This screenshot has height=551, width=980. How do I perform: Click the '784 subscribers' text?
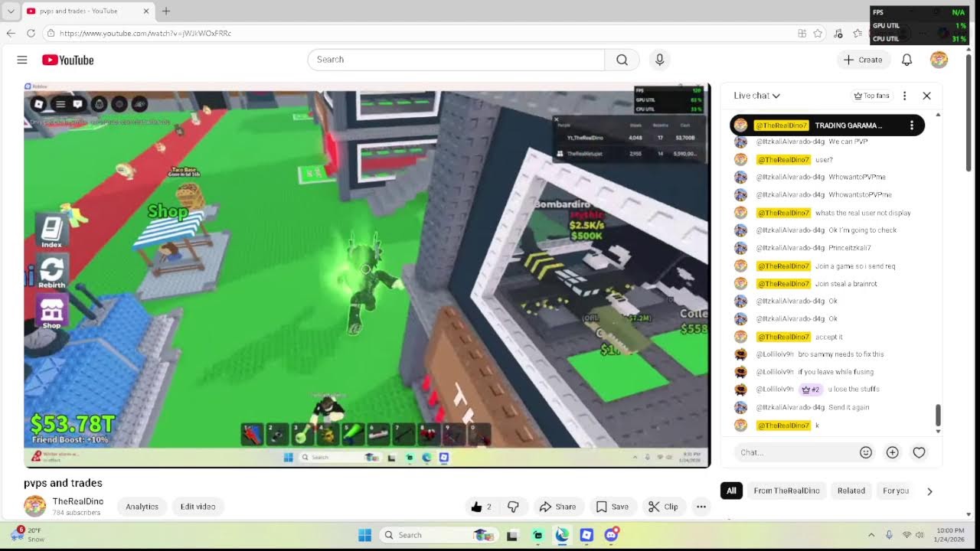click(x=77, y=513)
